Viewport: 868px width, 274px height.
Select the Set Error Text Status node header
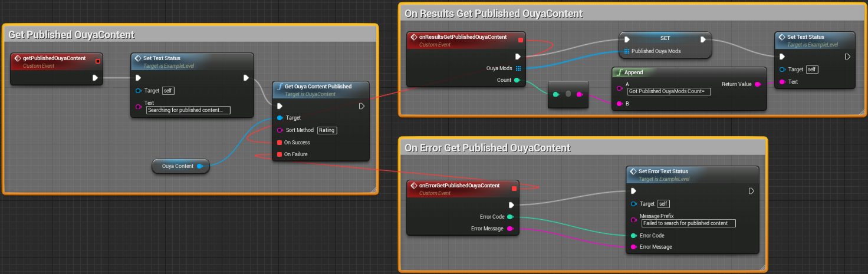click(x=691, y=174)
